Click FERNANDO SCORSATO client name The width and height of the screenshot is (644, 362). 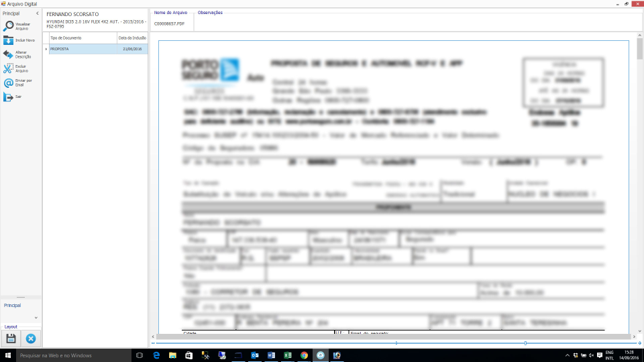point(72,14)
